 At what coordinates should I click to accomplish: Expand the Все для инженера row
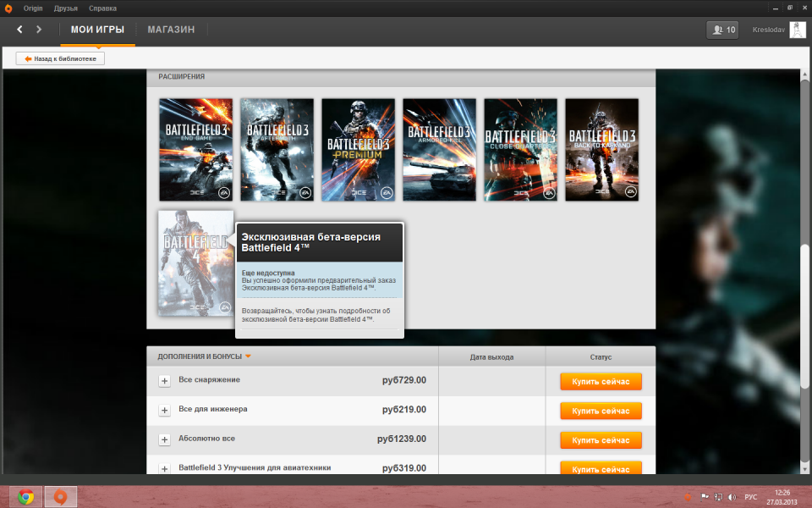164,410
